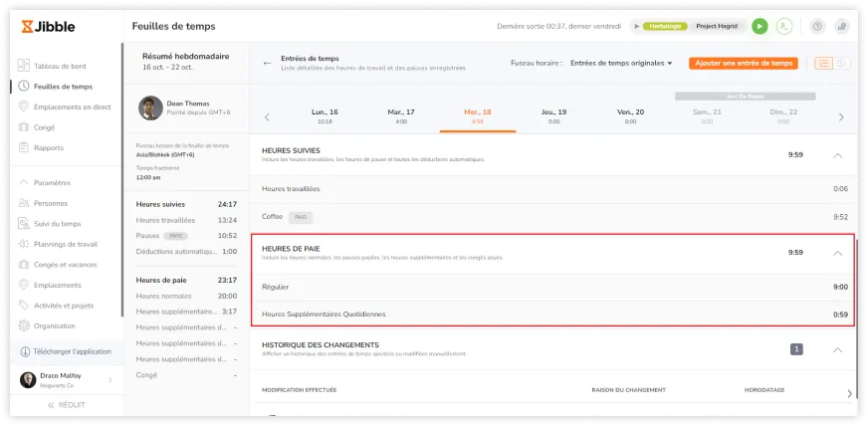
Task: Open Entrées de temps originales dropdown
Action: [621, 64]
